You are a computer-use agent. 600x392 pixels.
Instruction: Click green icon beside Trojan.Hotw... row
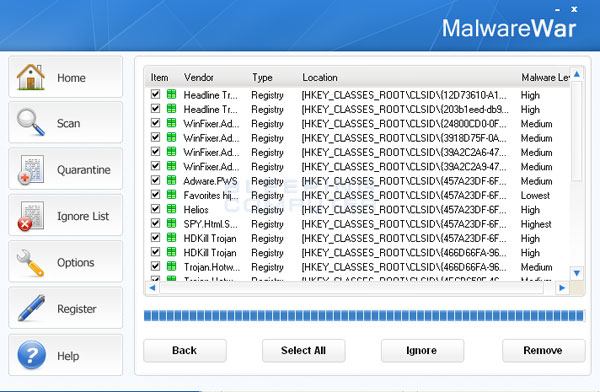tap(171, 266)
